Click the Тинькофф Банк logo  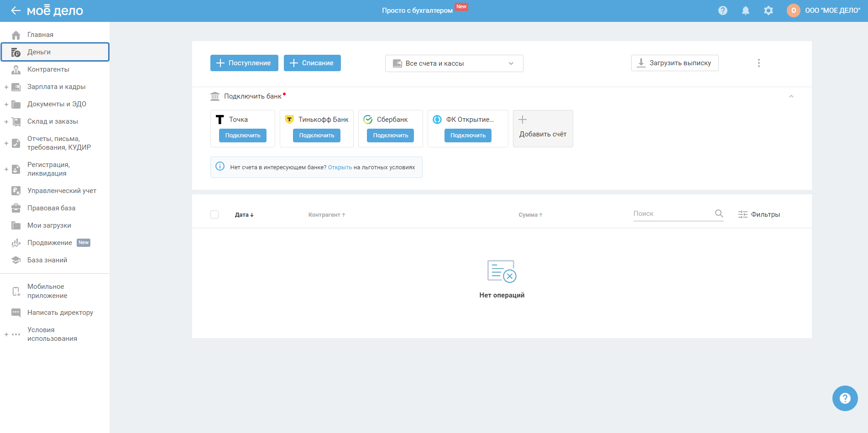pos(289,120)
